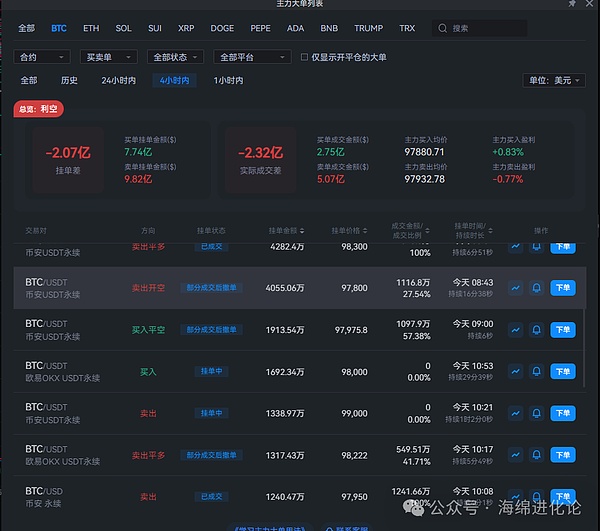
Task: Click bell icon on the 98,222 price row
Action: [x=536, y=455]
